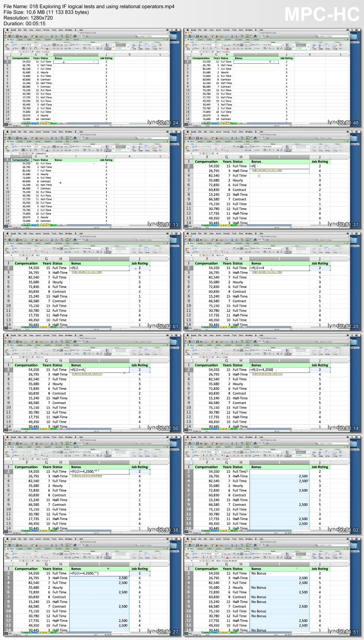Click the File Name line in the header
The width and height of the screenshot is (364, 640).
[x=89, y=6]
